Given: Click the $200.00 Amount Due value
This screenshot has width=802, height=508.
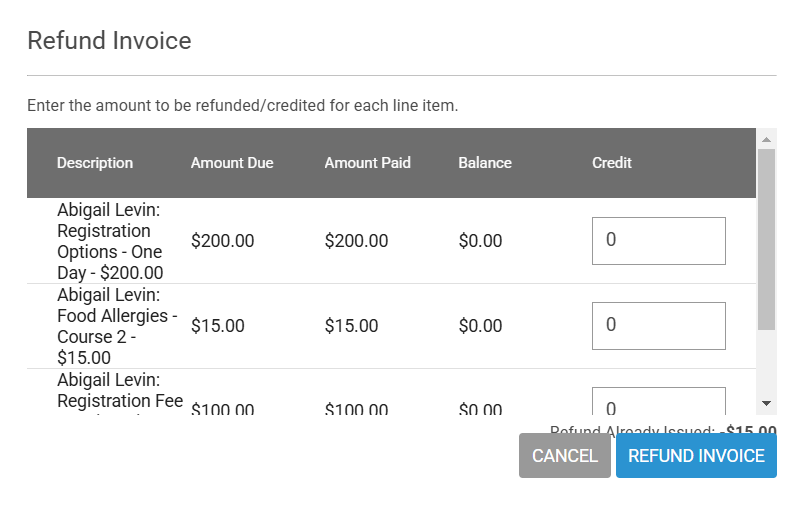Looking at the screenshot, I should 222,241.
